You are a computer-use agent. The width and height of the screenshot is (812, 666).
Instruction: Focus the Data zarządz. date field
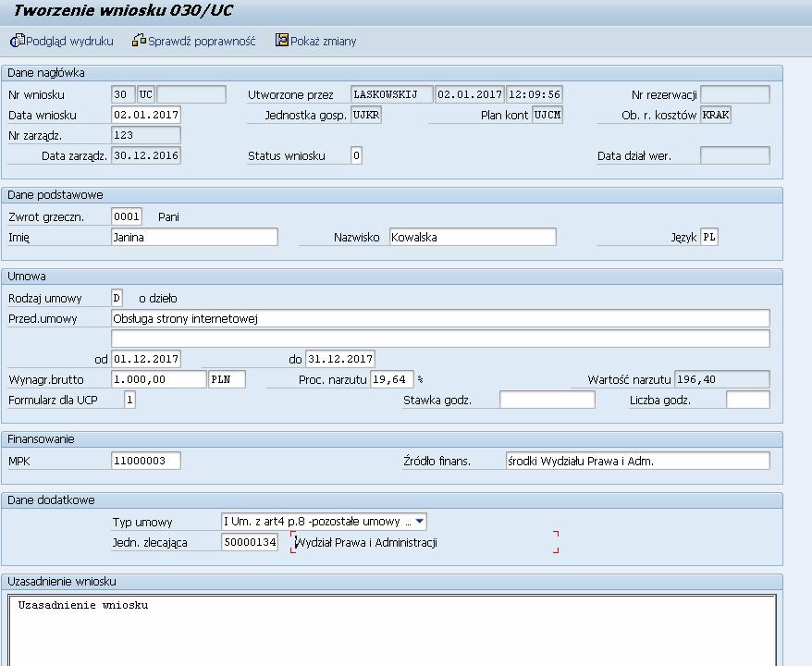pyautogui.click(x=146, y=155)
